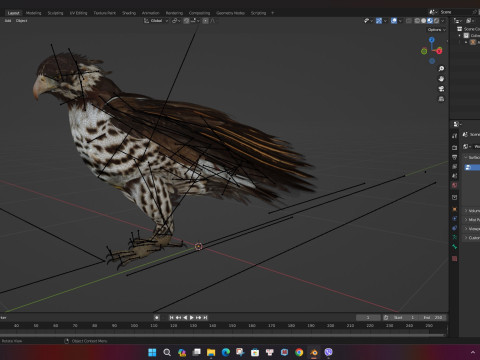Click the blue Z axis on navigation gizmo
The width and height of the screenshot is (480, 360).
(432, 40)
